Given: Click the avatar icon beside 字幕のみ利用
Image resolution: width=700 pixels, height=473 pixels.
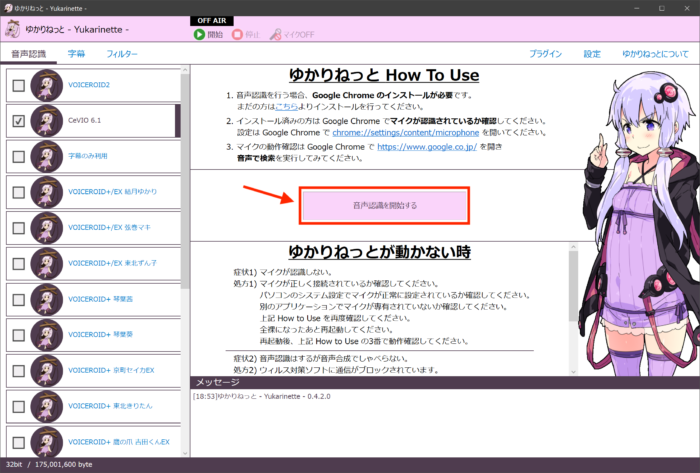Looking at the screenshot, I should 47,156.
